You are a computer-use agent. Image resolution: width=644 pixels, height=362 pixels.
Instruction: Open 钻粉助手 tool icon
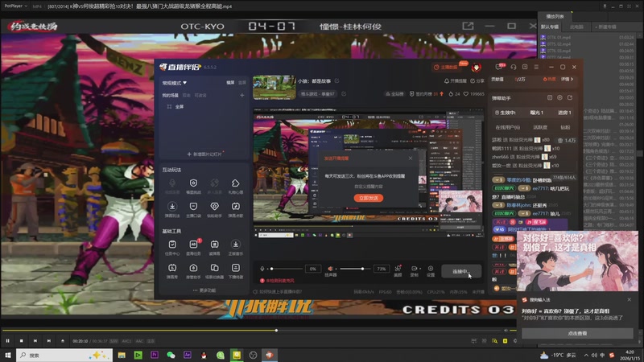tap(214, 209)
